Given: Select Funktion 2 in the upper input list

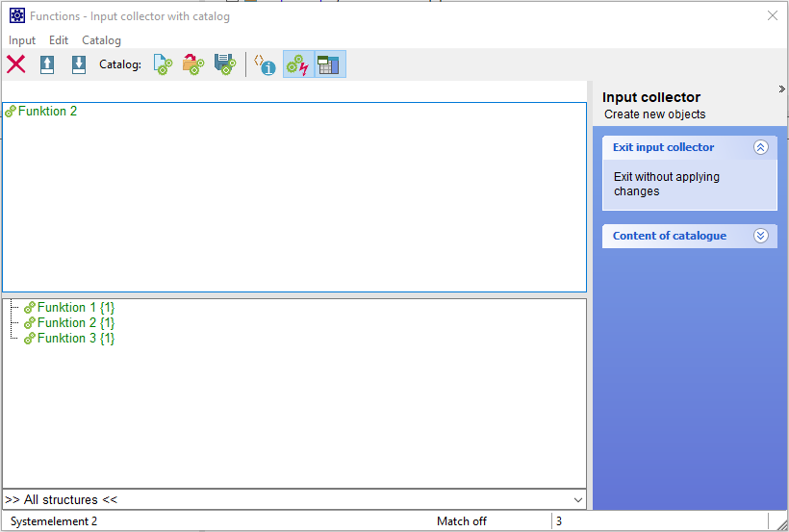Looking at the screenshot, I should 47,112.
